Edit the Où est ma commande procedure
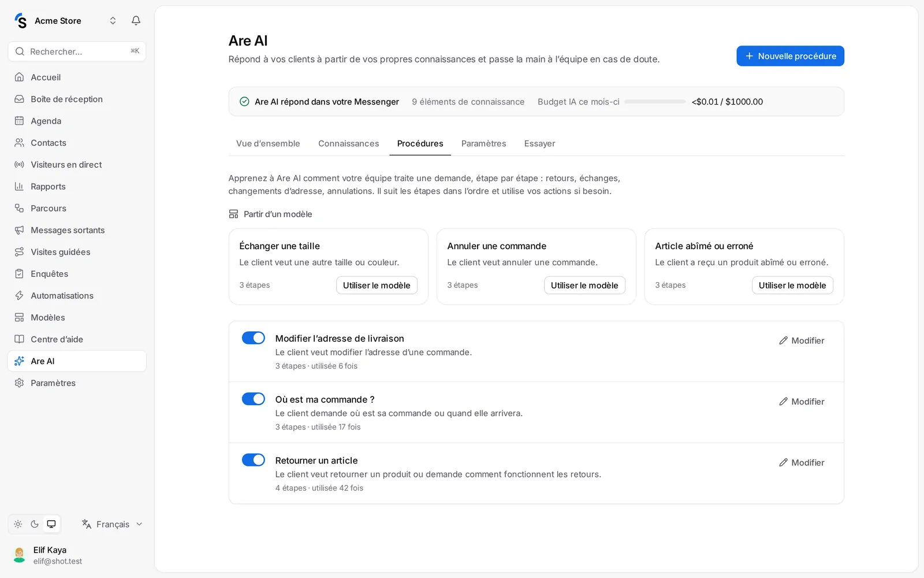Image resolution: width=924 pixels, height=578 pixels. 802,402
